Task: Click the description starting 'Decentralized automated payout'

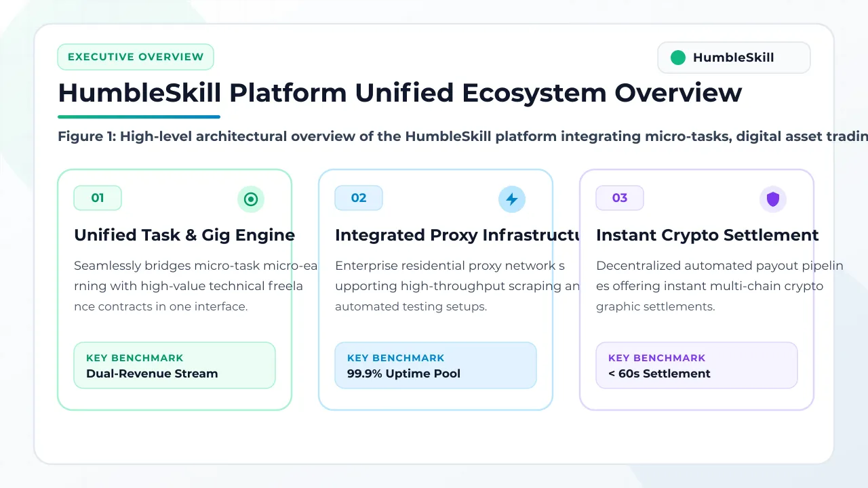Action: 719,286
